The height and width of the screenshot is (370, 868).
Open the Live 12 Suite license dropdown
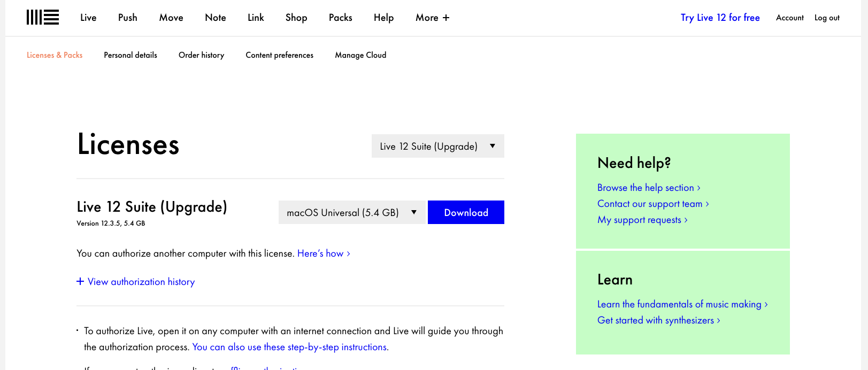437,146
